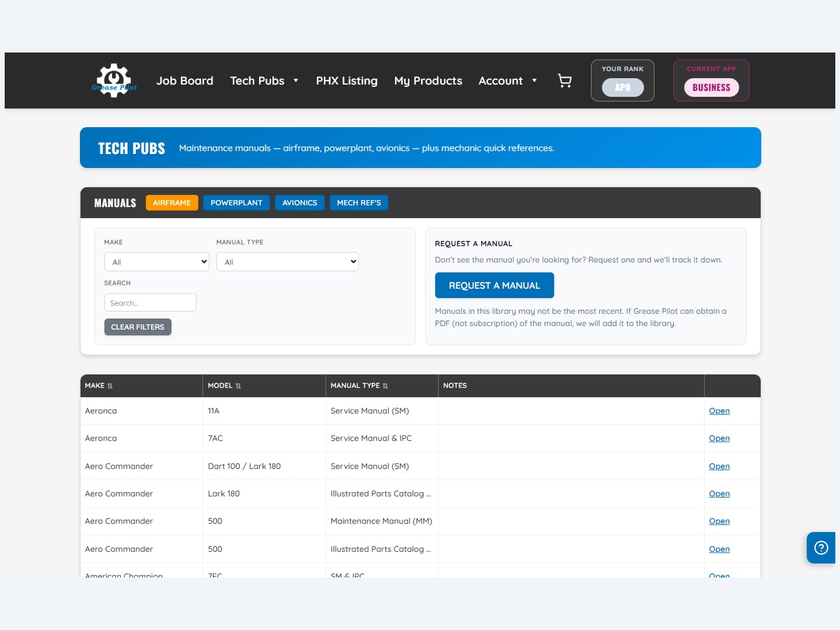Image resolution: width=840 pixels, height=630 pixels.
Task: Click the Request a Manual button
Action: pos(495,285)
